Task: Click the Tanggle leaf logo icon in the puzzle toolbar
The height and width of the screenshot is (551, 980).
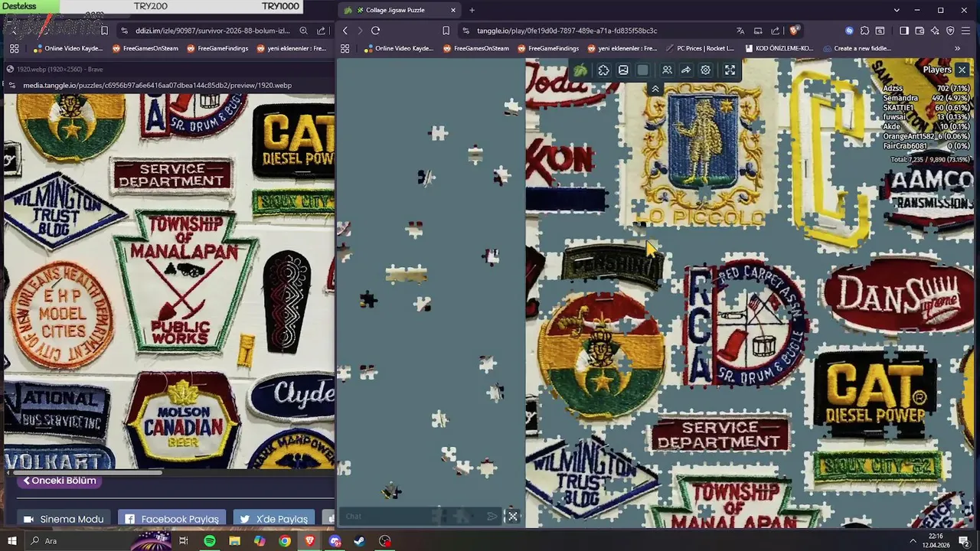Action: [x=580, y=70]
